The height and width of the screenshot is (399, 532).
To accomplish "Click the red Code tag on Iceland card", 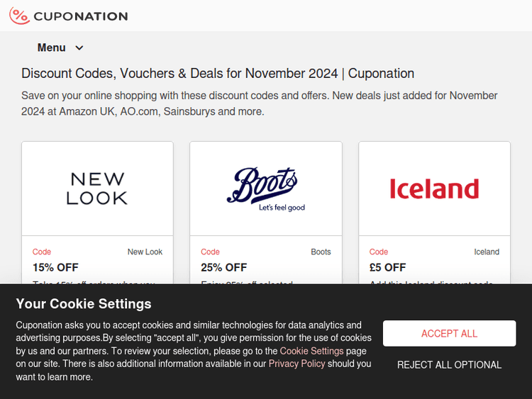I will [x=379, y=252].
